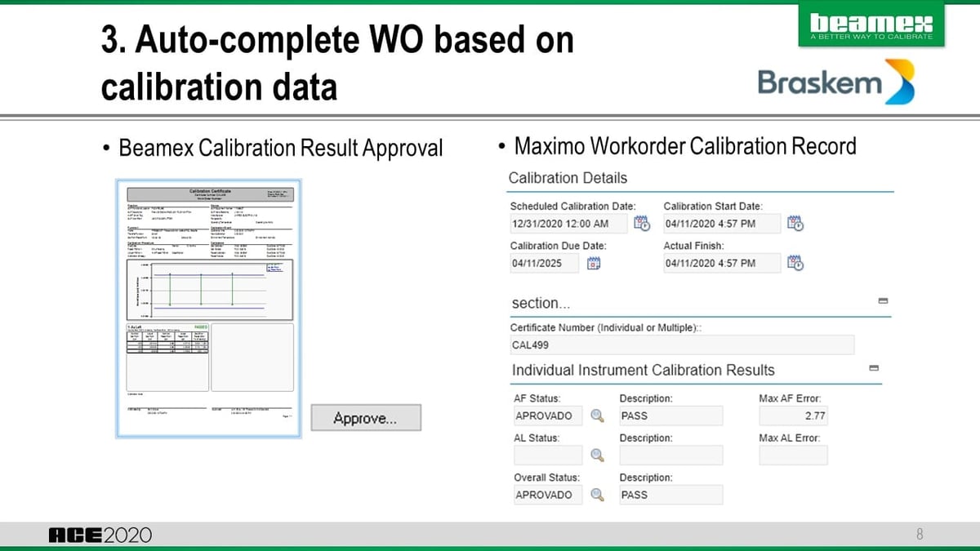Open date-time picker for Actual Finish
Screen dimensions: 980x551
(x=795, y=262)
